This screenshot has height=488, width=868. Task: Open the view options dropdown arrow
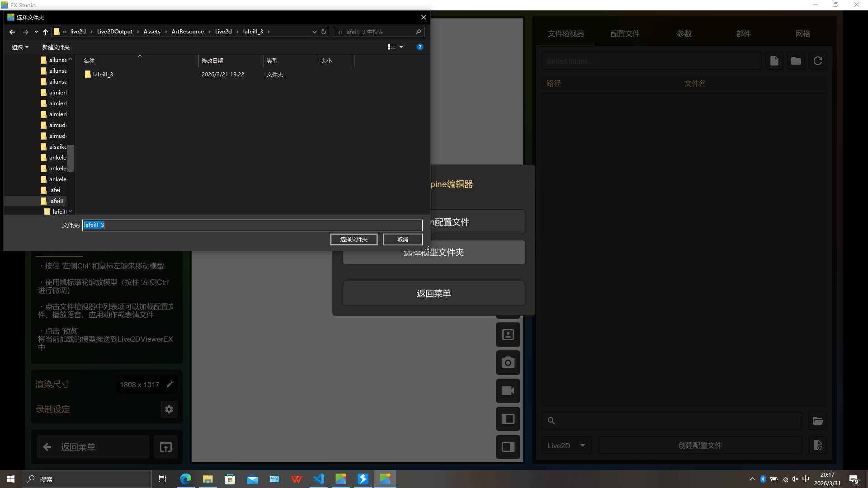(401, 47)
